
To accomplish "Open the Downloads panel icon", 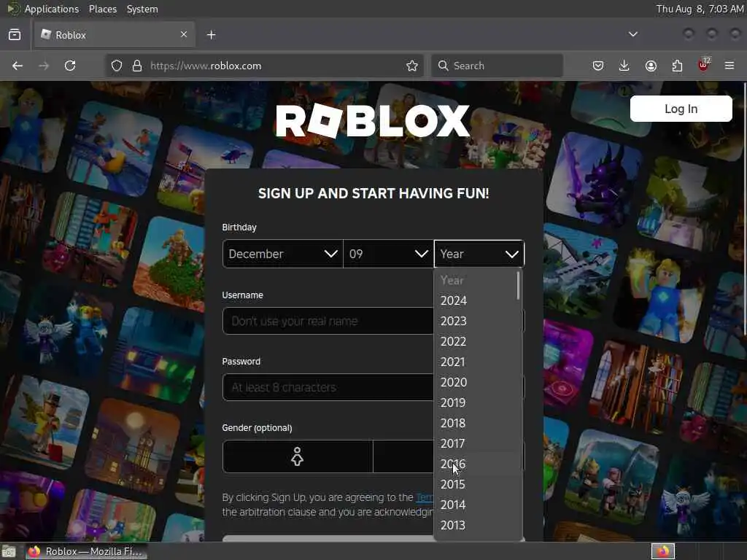I will pyautogui.click(x=624, y=66).
